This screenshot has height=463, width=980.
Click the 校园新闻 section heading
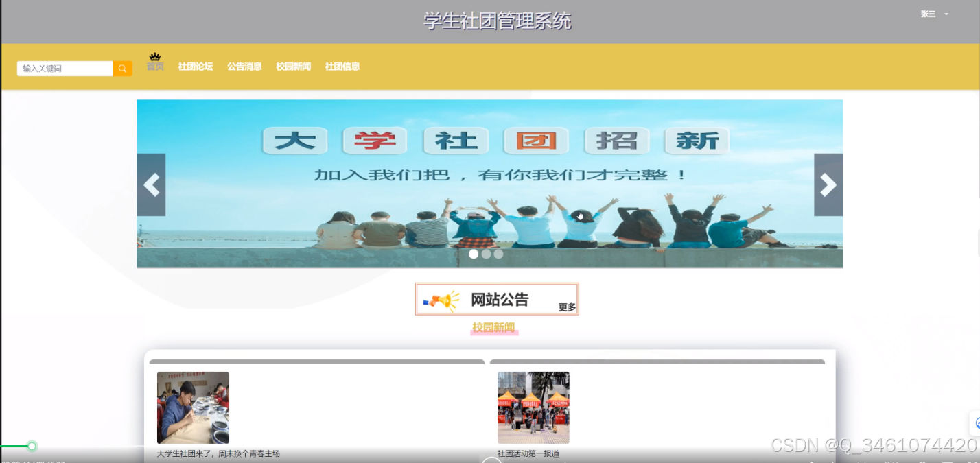coord(493,327)
